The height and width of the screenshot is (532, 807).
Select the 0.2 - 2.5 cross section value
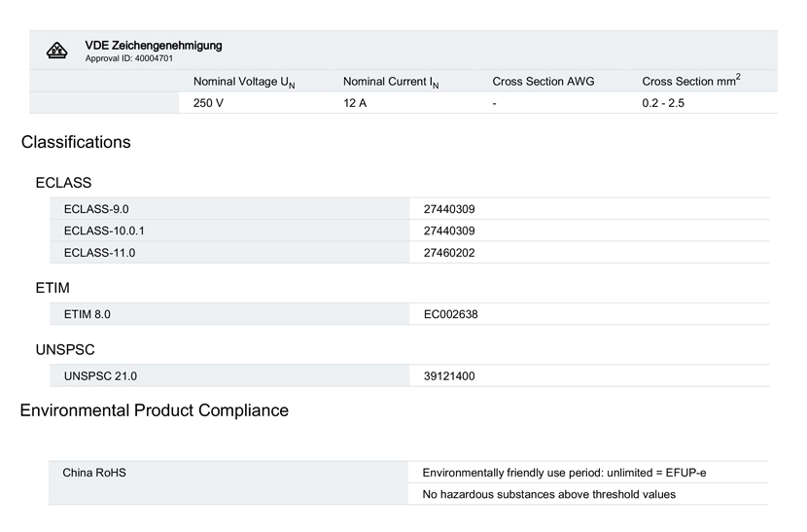coord(663,103)
